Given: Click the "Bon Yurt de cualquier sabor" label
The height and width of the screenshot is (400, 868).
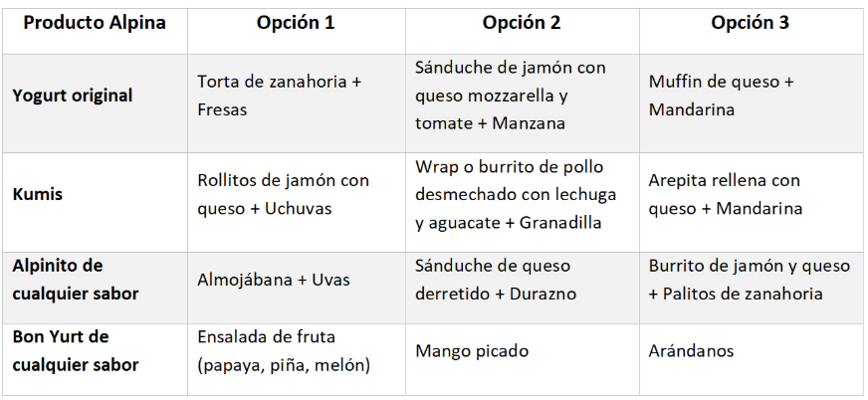Looking at the screenshot, I should [76, 350].
